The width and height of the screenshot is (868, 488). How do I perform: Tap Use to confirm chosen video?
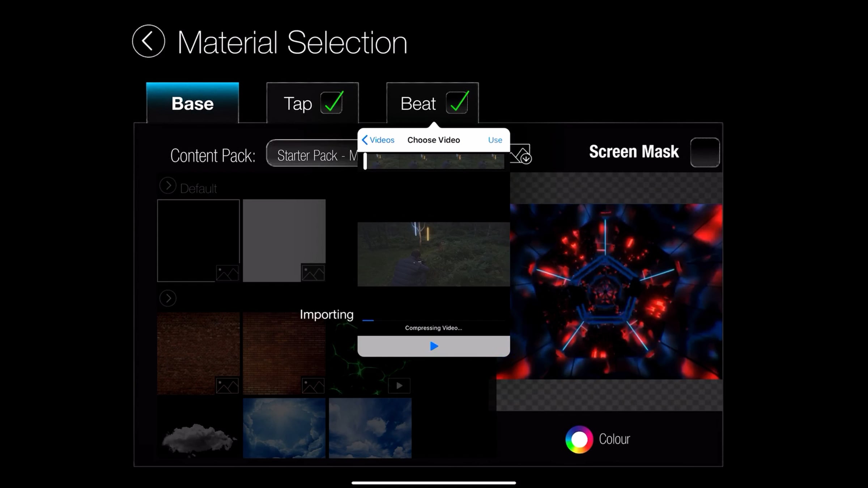pos(495,140)
